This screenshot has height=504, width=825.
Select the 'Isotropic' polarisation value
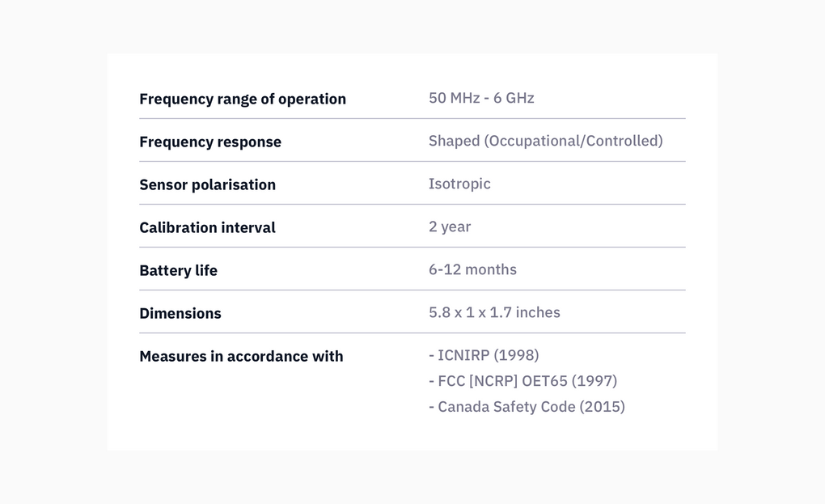pos(459,184)
